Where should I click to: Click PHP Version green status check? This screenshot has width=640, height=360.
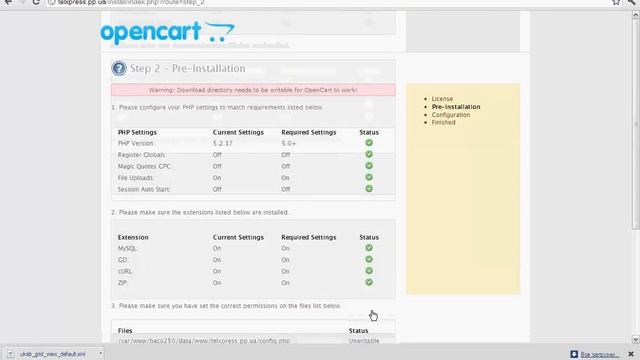(369, 142)
